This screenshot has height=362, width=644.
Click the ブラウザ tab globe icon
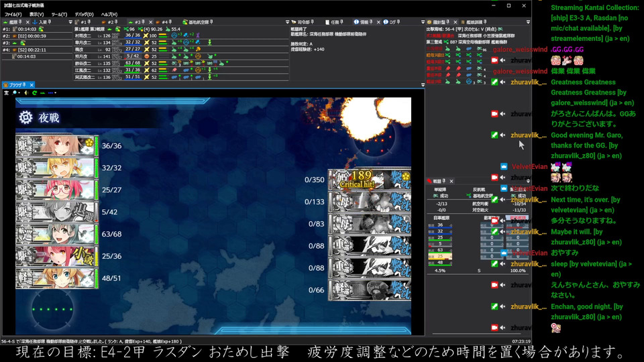(6, 85)
